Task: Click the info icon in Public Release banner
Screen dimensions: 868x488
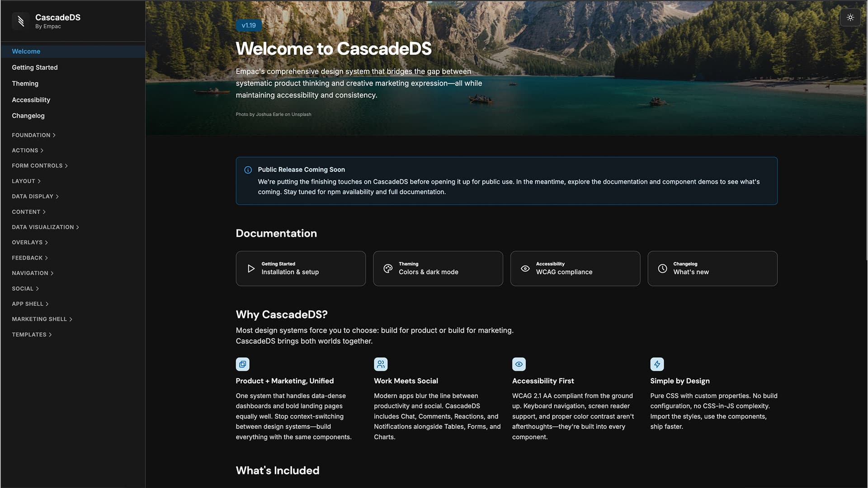Action: point(248,170)
